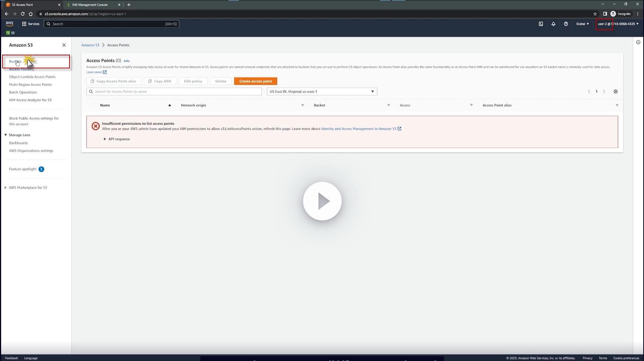Reload the browser page

pos(23,14)
